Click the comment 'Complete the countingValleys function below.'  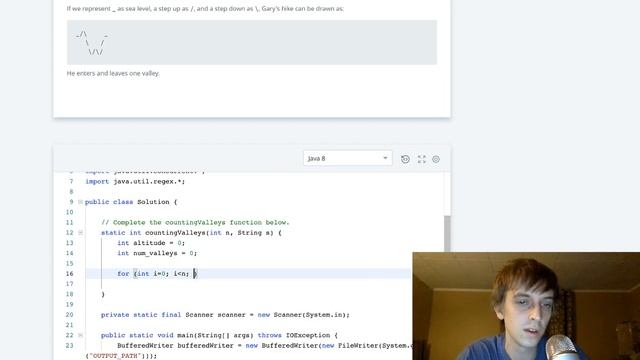coord(195,222)
